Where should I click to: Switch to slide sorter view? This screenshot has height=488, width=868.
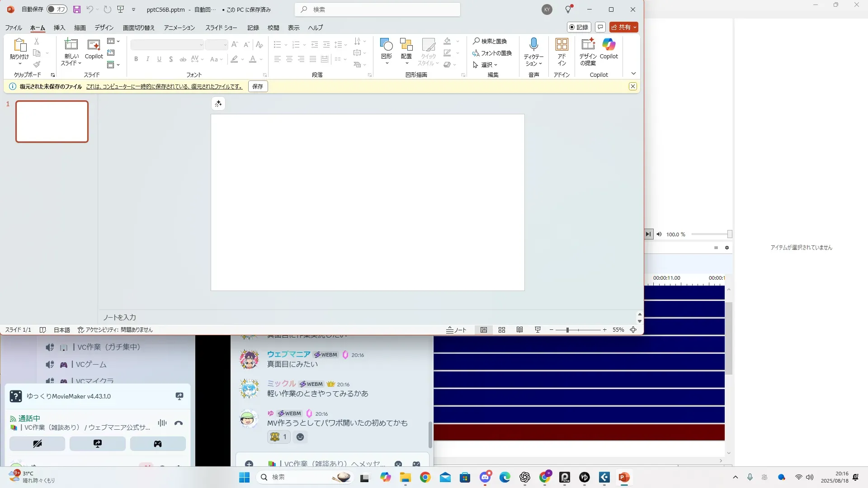pos(502,330)
